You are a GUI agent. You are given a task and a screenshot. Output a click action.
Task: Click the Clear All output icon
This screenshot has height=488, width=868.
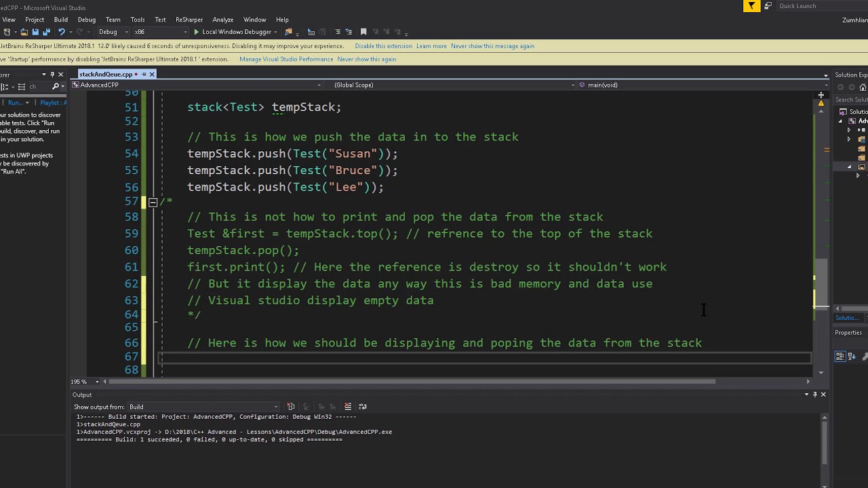(348, 407)
